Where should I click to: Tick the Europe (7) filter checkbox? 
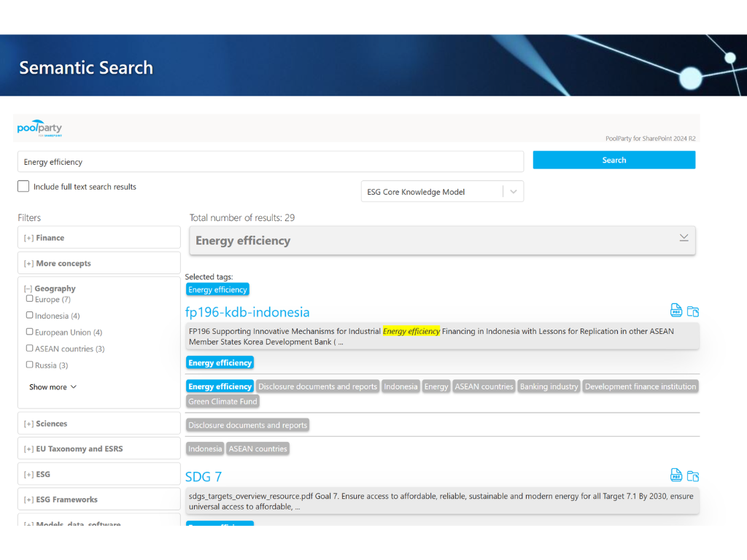tap(30, 299)
